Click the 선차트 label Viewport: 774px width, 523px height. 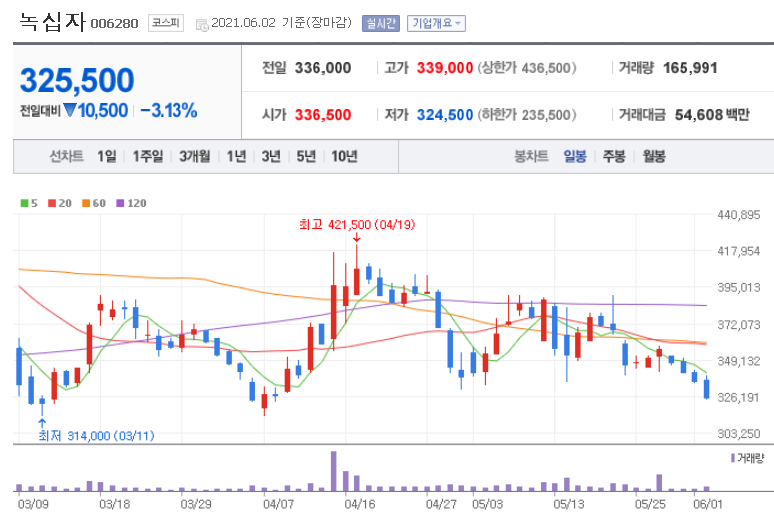point(66,156)
